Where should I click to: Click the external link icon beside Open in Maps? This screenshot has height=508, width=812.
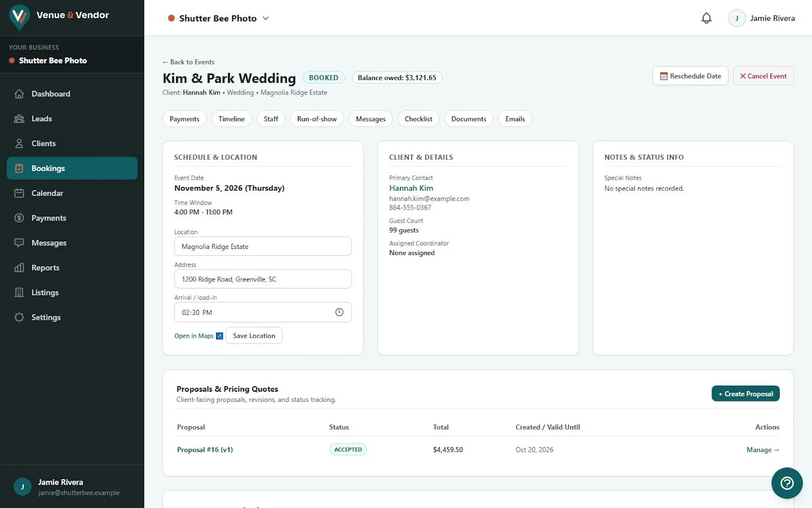(220, 336)
